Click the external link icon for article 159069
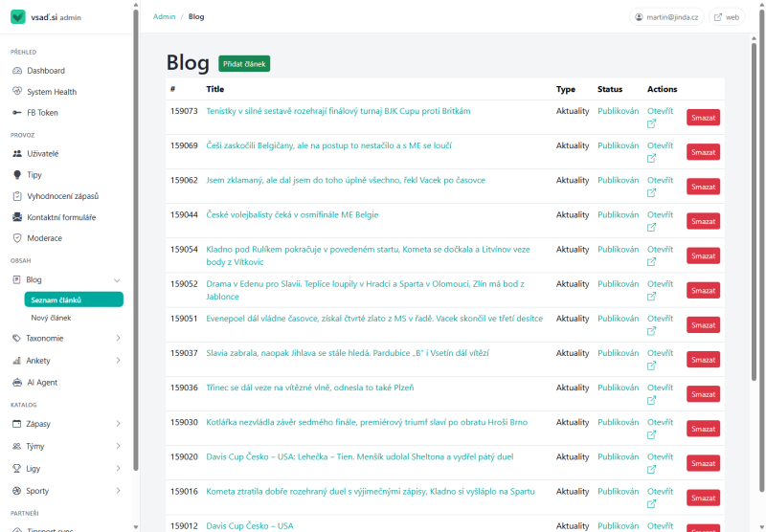This screenshot has height=532, width=766. click(x=651, y=158)
